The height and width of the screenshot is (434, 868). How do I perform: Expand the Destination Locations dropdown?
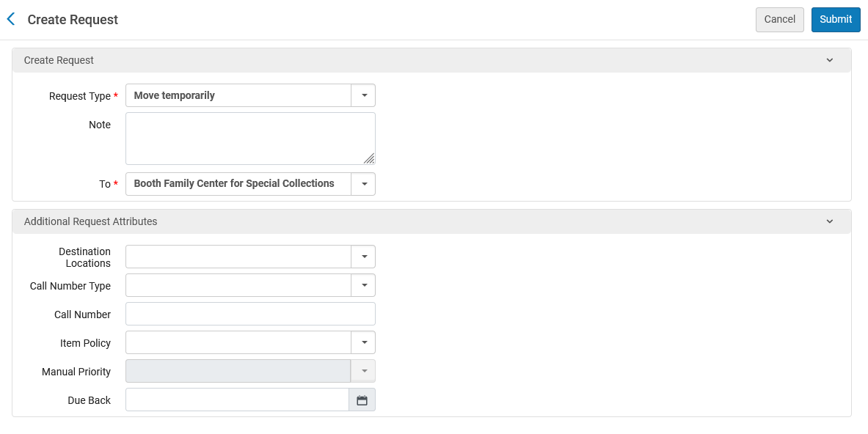(364, 257)
